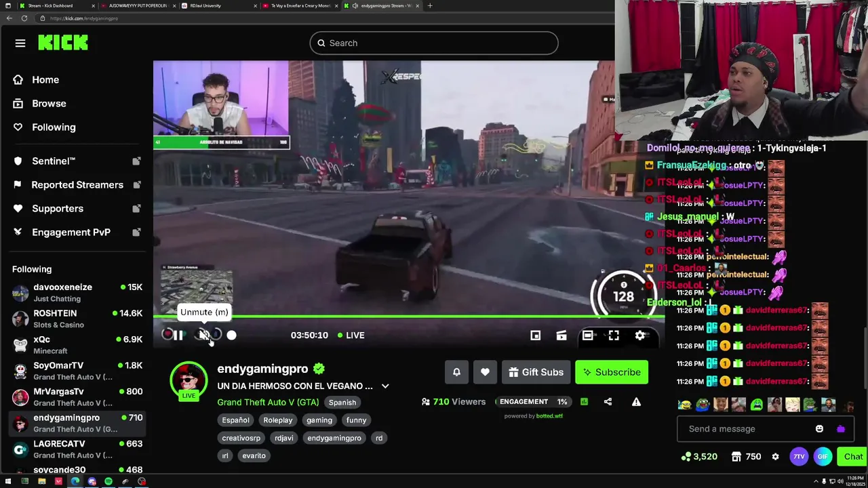
Task: Toggle notification bell for endygamingpro
Action: tap(456, 372)
